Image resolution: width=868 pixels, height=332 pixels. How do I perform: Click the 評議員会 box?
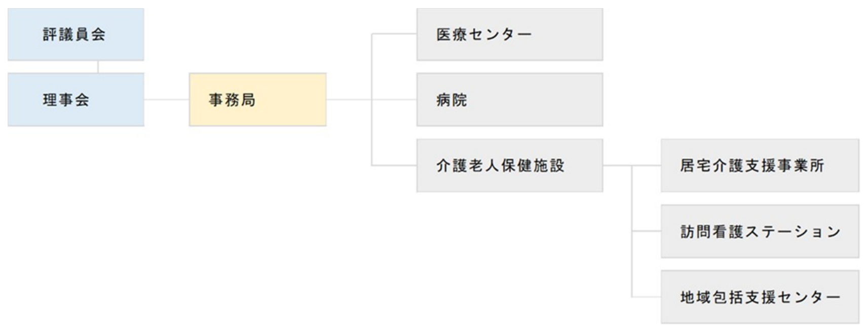pos(76,34)
